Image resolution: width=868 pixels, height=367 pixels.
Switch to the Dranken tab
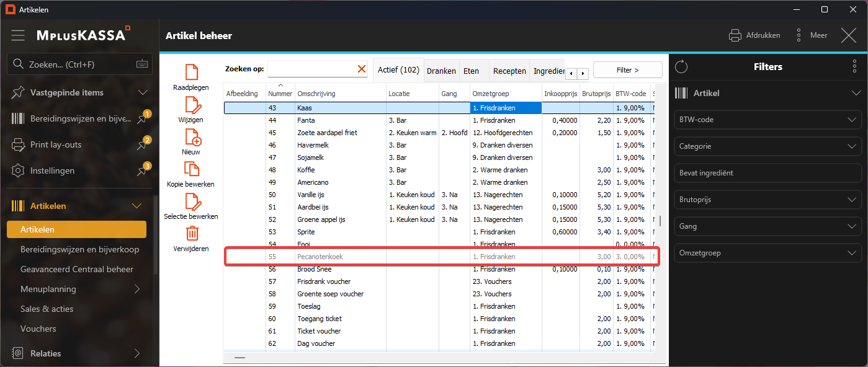[442, 71]
